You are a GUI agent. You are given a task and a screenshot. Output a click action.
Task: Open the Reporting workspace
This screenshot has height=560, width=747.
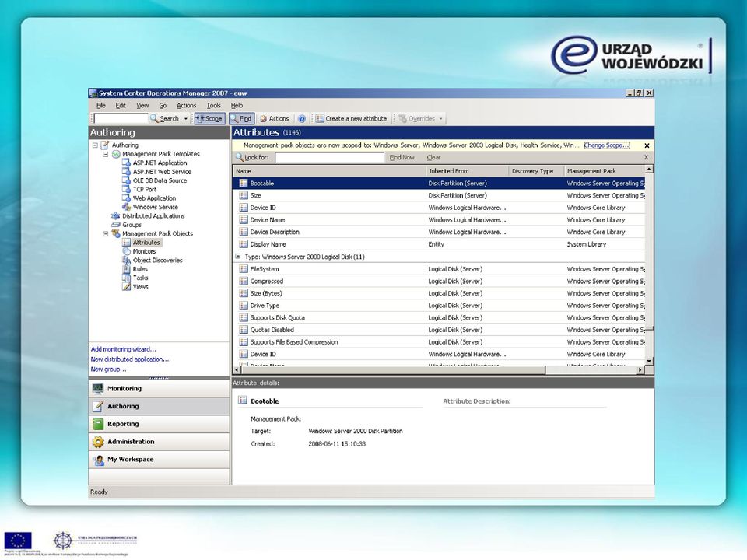click(x=159, y=424)
